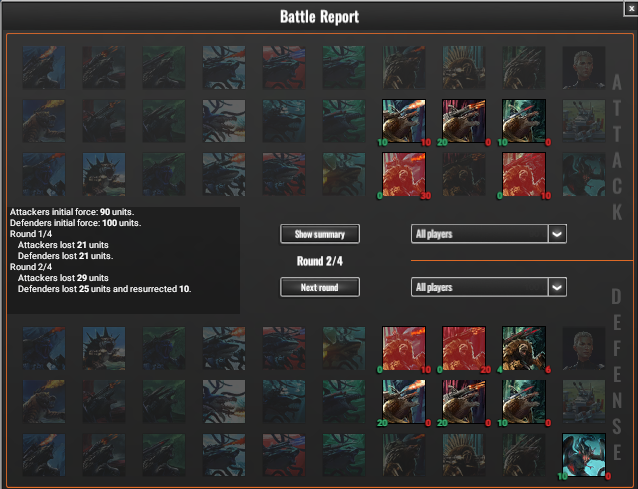The height and width of the screenshot is (489, 638).
Task: Click the dimmed yellow-green creature in defense section
Action: pos(344,348)
